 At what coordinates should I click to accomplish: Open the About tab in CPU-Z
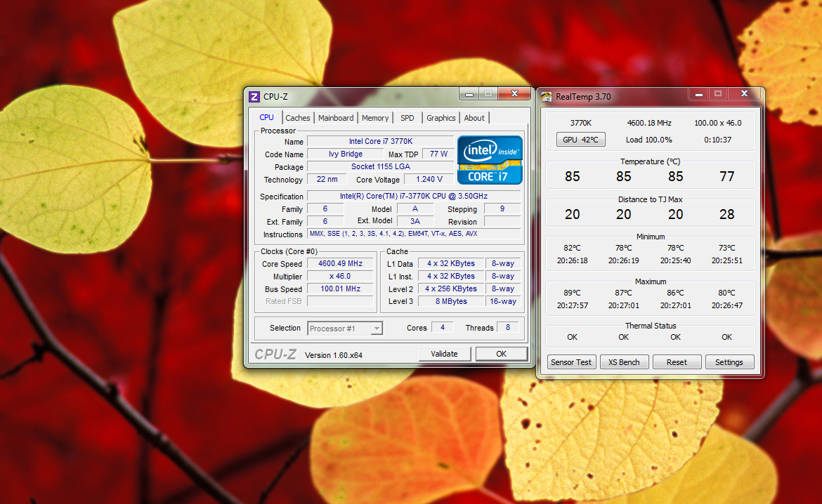pos(474,118)
